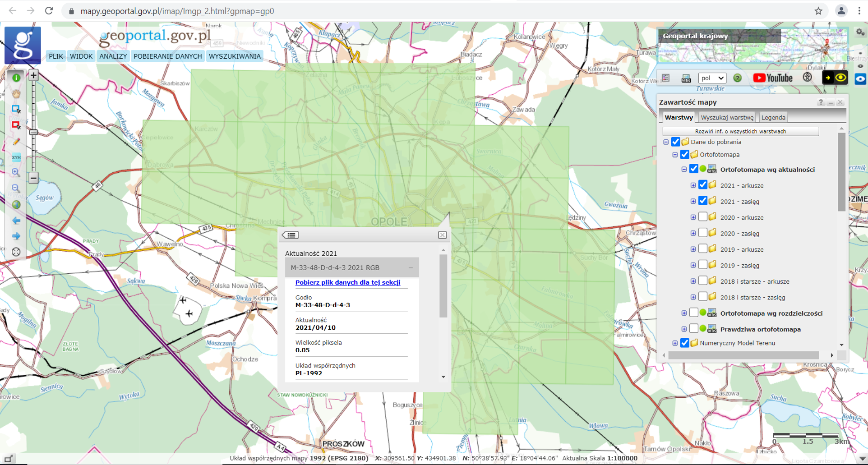
Task: Open the YouTube channel icon
Action: (x=772, y=78)
